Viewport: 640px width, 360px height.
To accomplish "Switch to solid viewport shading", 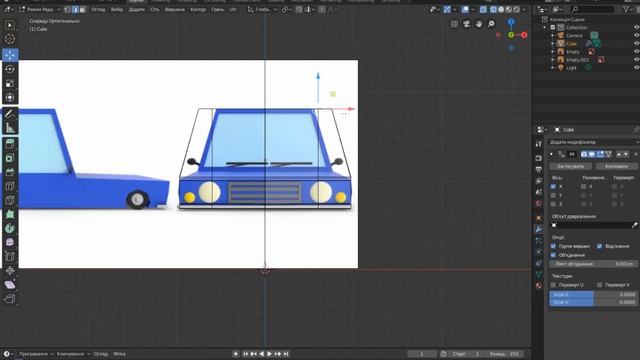I will [x=501, y=9].
